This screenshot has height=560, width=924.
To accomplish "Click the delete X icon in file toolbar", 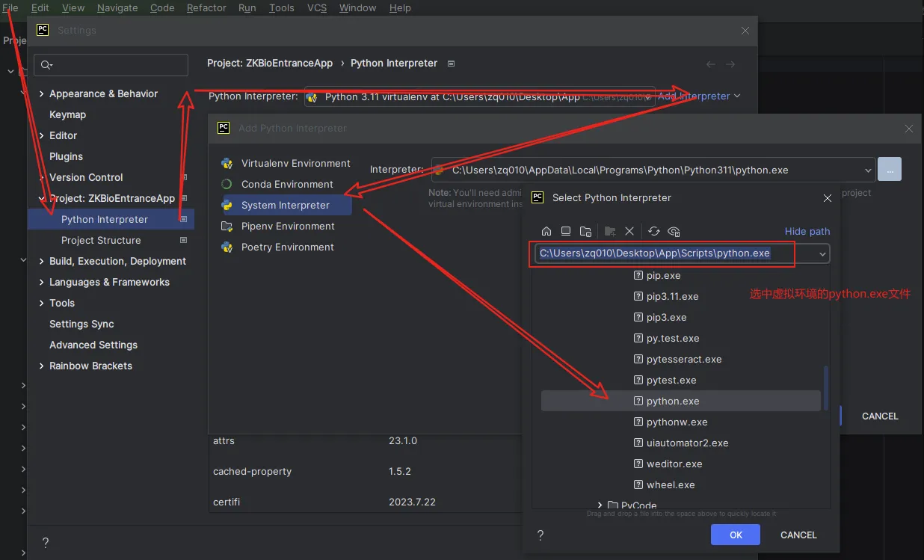I will click(629, 232).
